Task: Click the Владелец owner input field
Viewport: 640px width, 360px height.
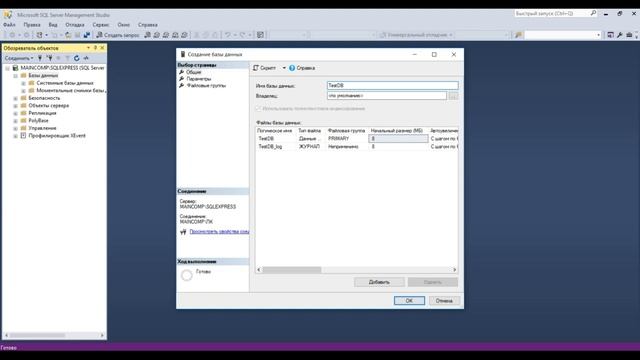Action: click(x=387, y=96)
